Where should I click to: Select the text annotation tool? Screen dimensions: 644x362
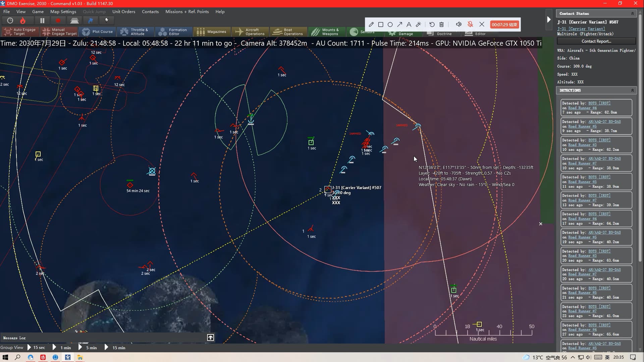click(409, 24)
